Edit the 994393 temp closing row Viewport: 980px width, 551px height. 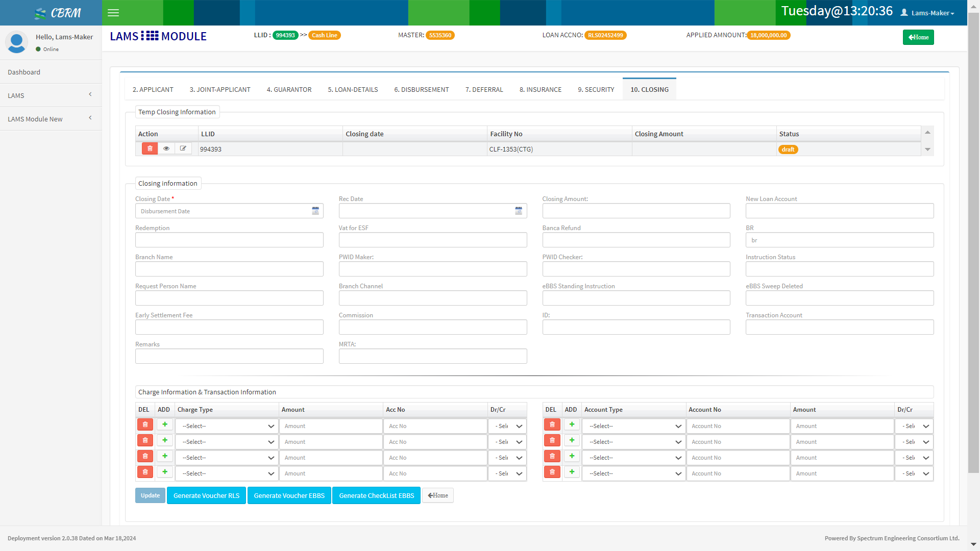(183, 148)
